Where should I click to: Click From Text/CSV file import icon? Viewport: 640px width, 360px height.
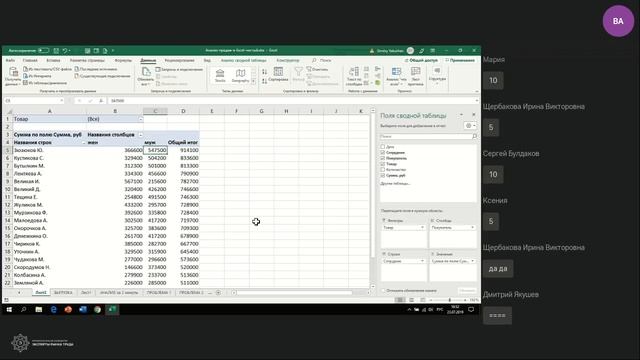click(x=25, y=69)
